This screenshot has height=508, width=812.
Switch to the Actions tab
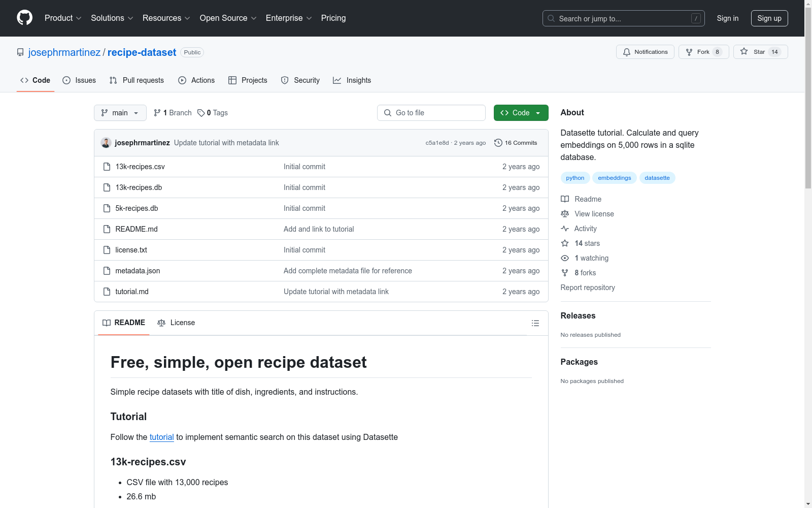[x=196, y=80]
